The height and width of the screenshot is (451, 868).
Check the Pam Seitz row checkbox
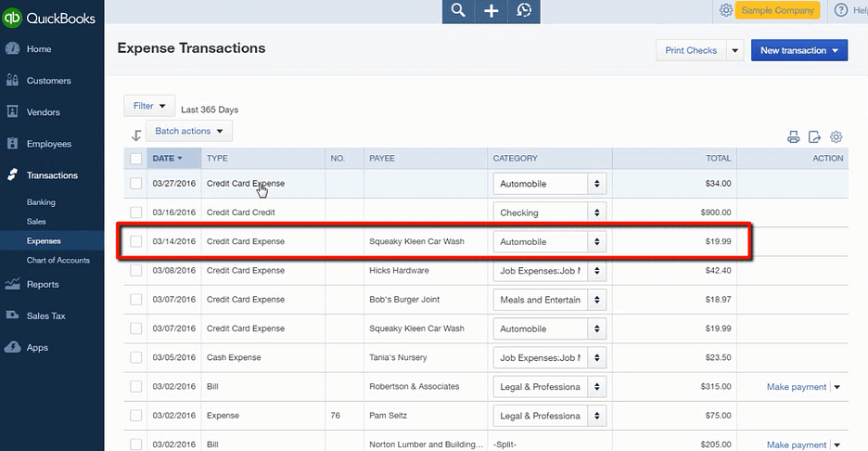tap(135, 416)
